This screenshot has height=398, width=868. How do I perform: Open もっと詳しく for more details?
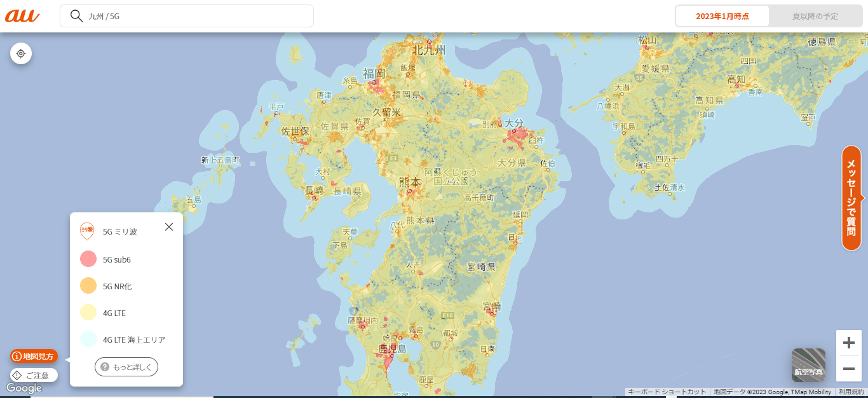[126, 367]
